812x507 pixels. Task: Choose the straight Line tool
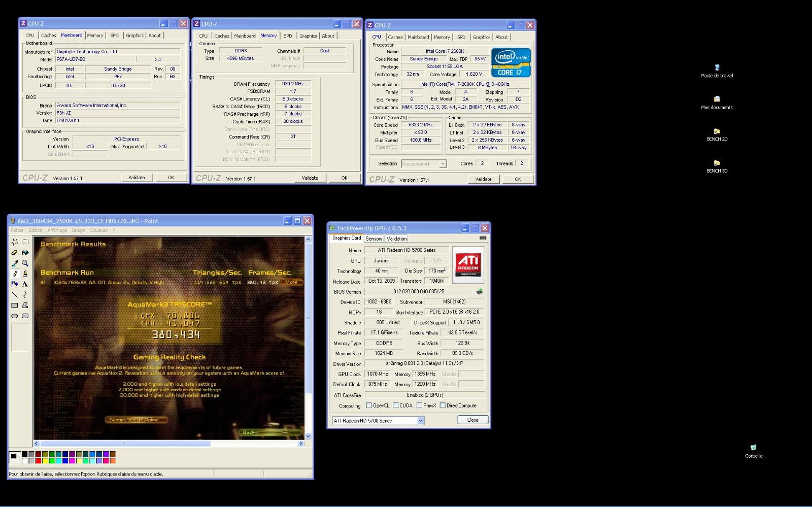coord(15,295)
